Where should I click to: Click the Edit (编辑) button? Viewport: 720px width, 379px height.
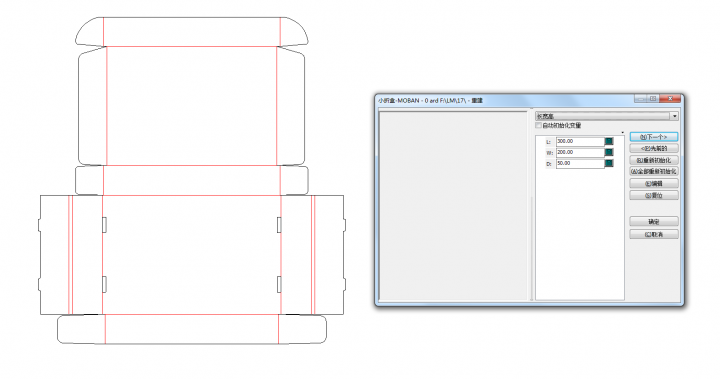[x=654, y=183]
